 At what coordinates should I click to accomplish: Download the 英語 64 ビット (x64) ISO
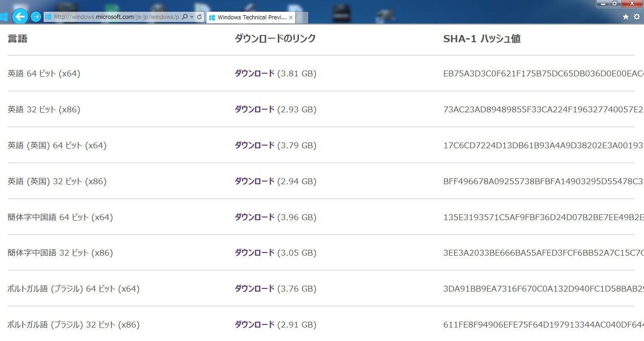pyautogui.click(x=254, y=73)
